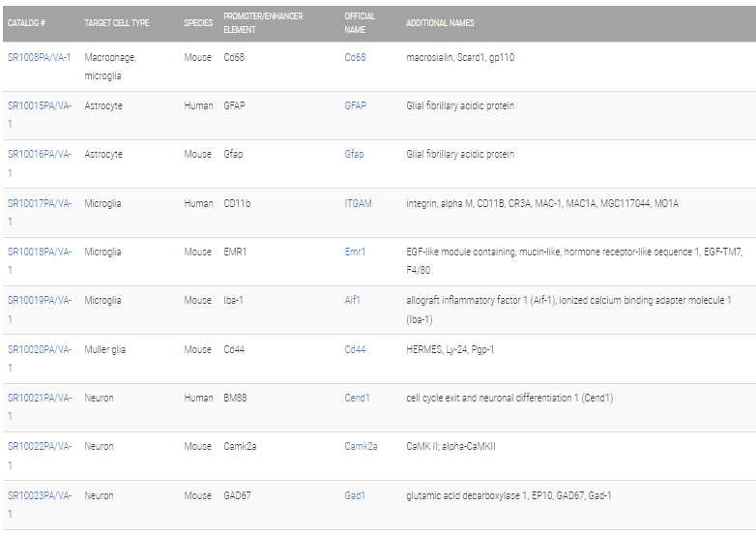The height and width of the screenshot is (535, 756).
Task: Open catalog link SR10017PA/VA-1
Action: (40, 212)
